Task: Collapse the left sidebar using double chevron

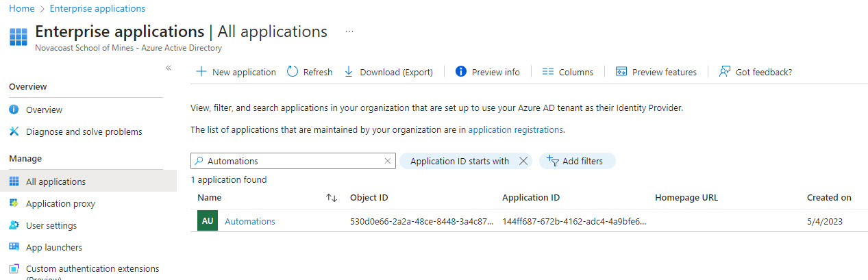Action: point(169,68)
